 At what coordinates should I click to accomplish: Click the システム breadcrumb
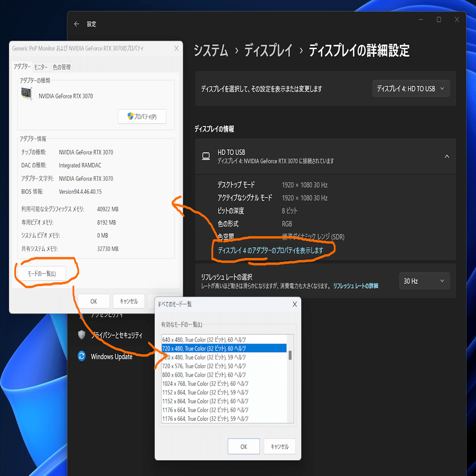pos(211,51)
